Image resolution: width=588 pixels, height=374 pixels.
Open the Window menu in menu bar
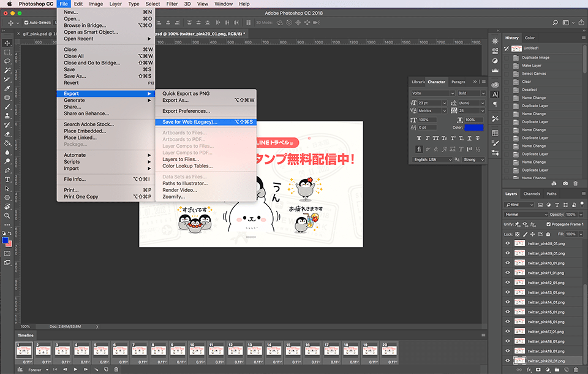(224, 4)
